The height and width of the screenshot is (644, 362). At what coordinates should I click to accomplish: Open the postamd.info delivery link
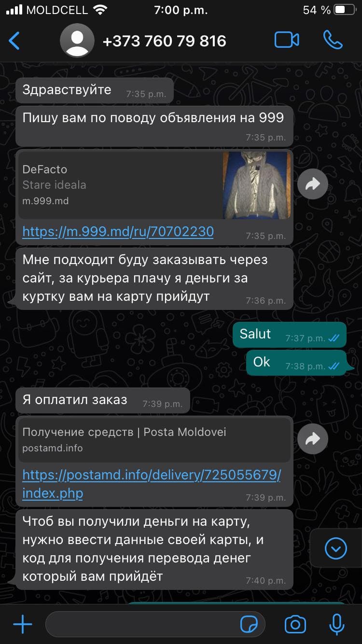pyautogui.click(x=152, y=484)
